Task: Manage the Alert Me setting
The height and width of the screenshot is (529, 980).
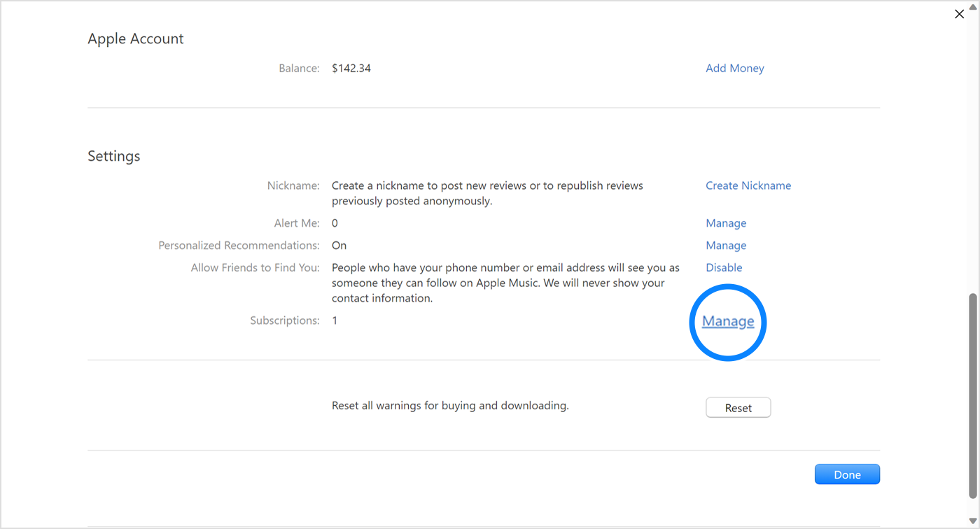Action: 725,223
